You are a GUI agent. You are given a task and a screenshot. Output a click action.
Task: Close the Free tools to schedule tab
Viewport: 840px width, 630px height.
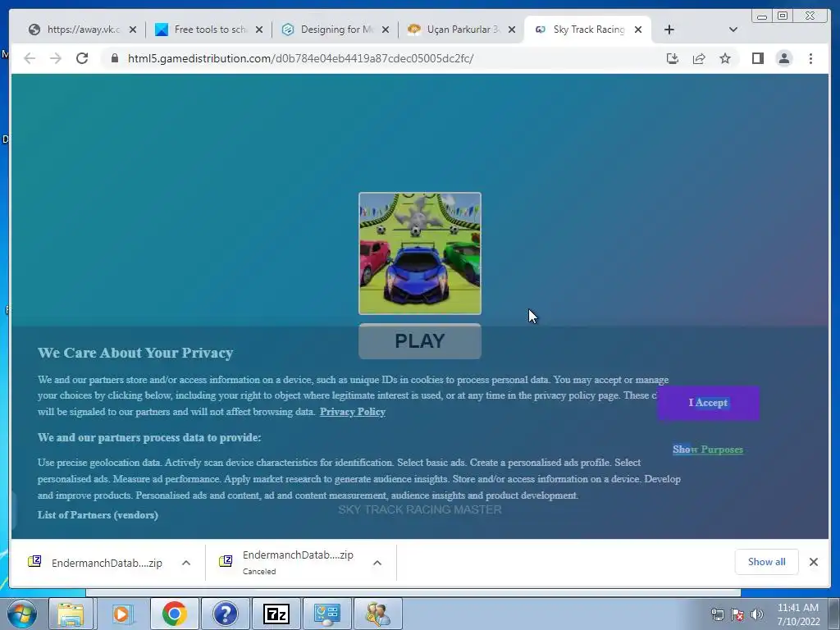pos(259,30)
